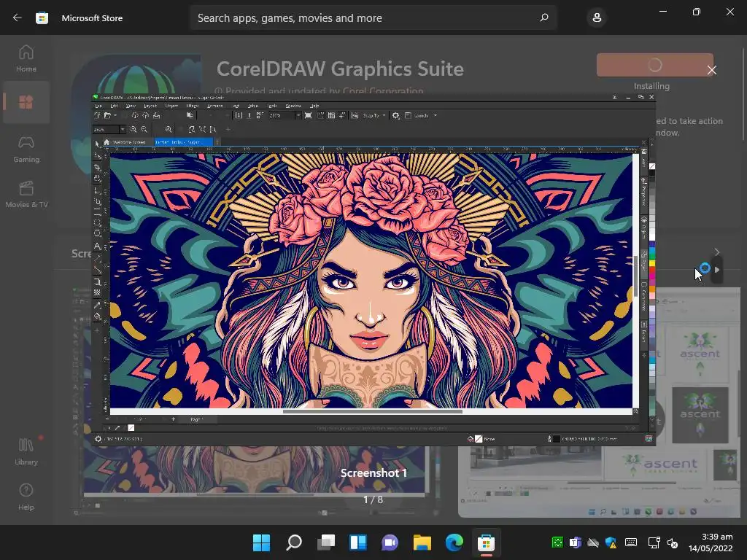Go back with the arrow in Microsoft Store header
The height and width of the screenshot is (560, 747).
click(x=18, y=17)
